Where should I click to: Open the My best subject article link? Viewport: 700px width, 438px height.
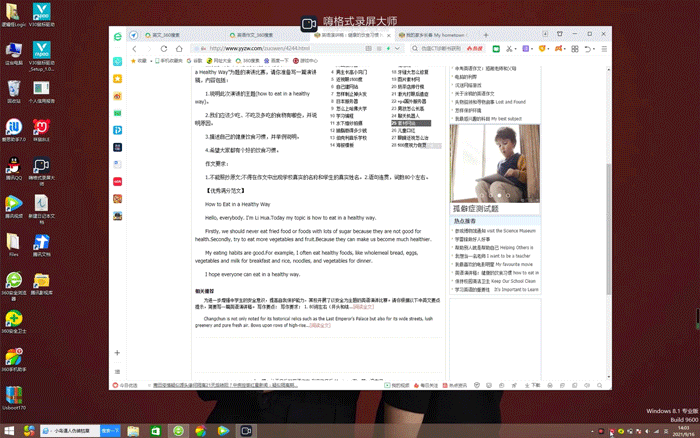pyautogui.click(x=496, y=118)
